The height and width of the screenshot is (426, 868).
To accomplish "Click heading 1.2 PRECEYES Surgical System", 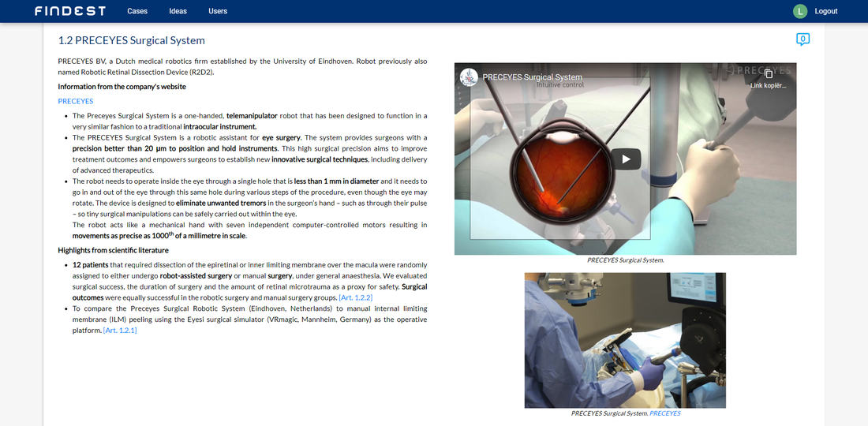I will point(131,40).
